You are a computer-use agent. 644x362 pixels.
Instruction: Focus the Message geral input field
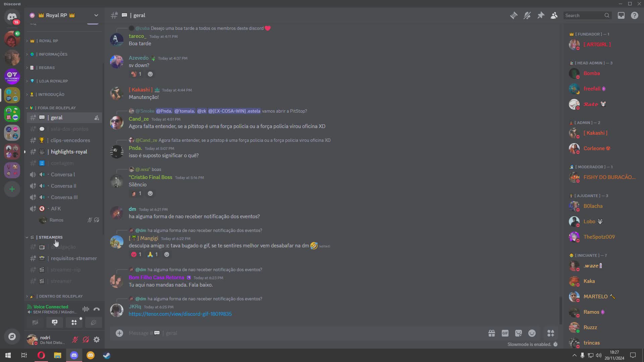[x=302, y=333]
